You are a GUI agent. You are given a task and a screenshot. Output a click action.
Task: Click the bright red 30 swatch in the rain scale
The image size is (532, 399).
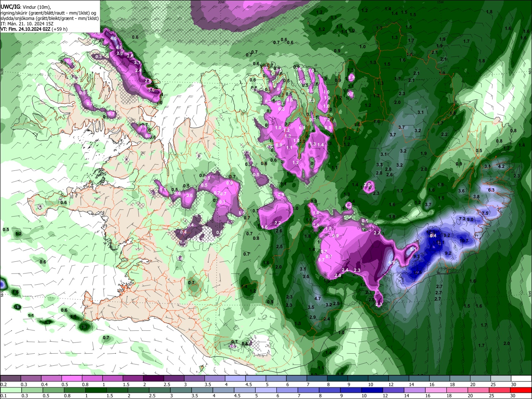(x=521, y=390)
